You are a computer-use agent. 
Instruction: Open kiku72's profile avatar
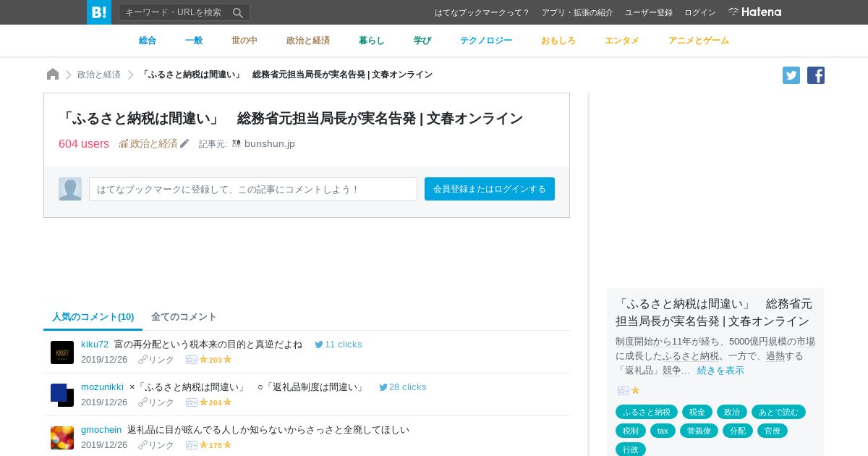click(x=62, y=352)
